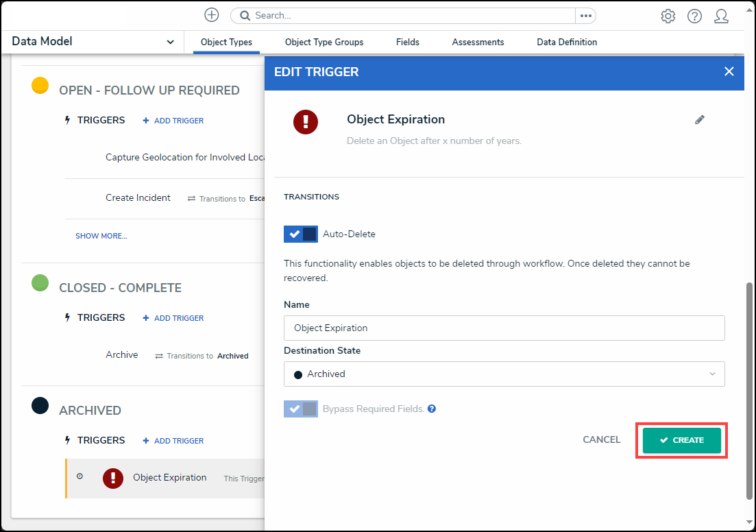756x532 pixels.
Task: Open the user profile icon
Action: [721, 16]
